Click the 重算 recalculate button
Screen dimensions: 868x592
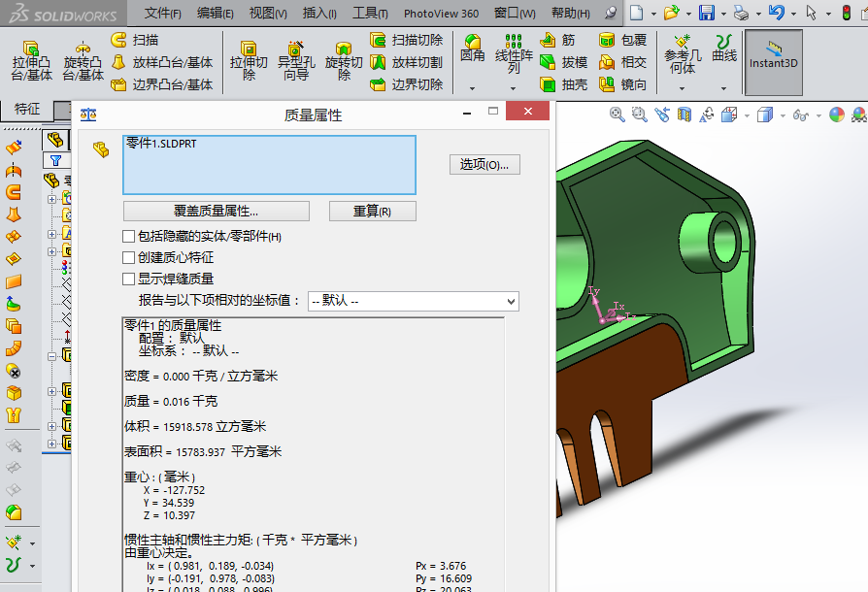coord(372,212)
